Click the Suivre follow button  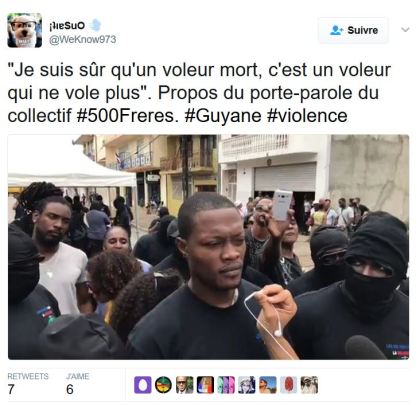click(x=353, y=30)
